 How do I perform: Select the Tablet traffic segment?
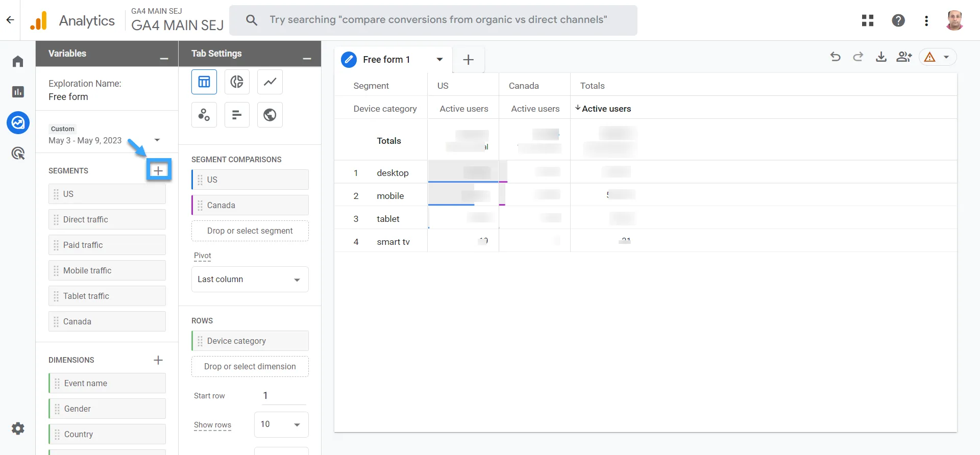(107, 296)
